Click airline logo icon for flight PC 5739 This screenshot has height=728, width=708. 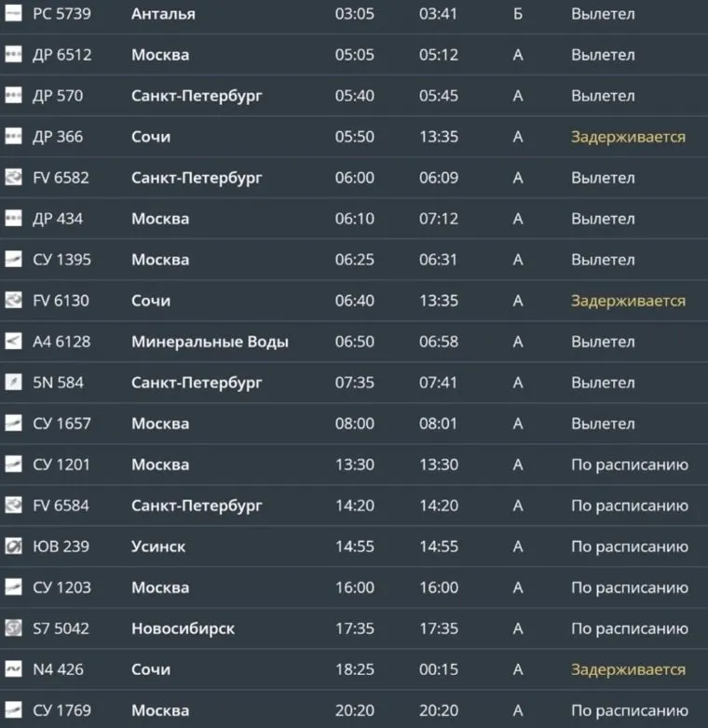[13, 14]
